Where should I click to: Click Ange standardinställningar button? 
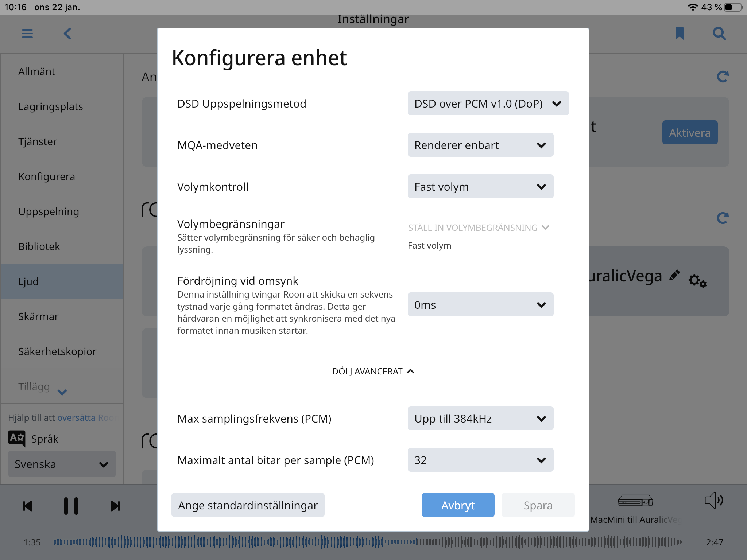[x=248, y=505]
